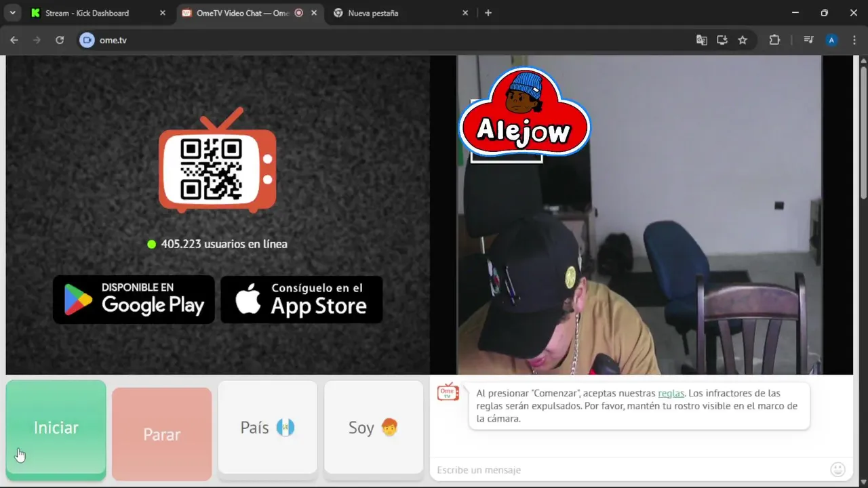Open the reglas link
The image size is (868, 488).
[671, 393]
